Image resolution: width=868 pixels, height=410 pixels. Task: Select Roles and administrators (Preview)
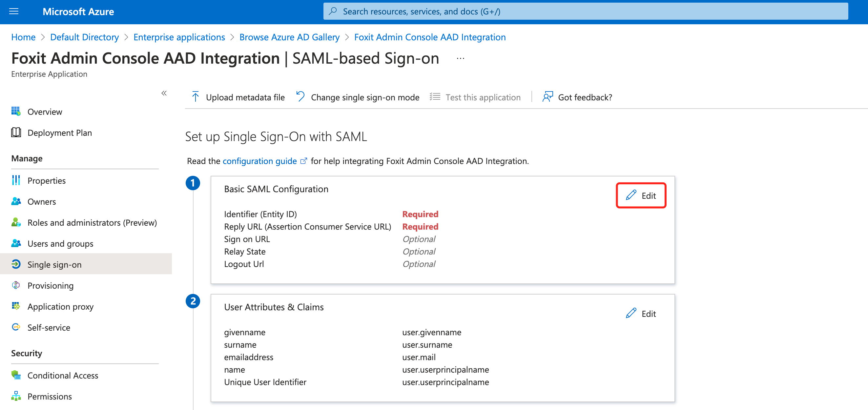[x=92, y=222]
